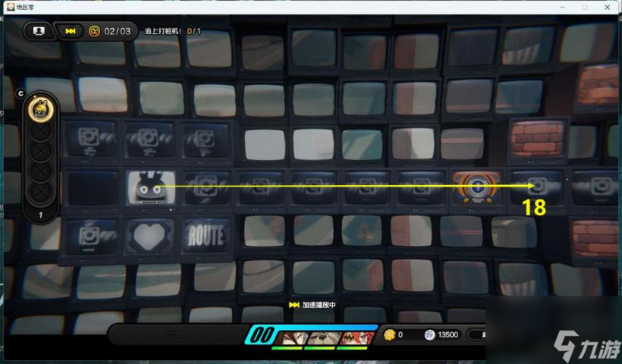Click the gold gear coin currency icon
The height and width of the screenshot is (364, 622).
point(389,334)
